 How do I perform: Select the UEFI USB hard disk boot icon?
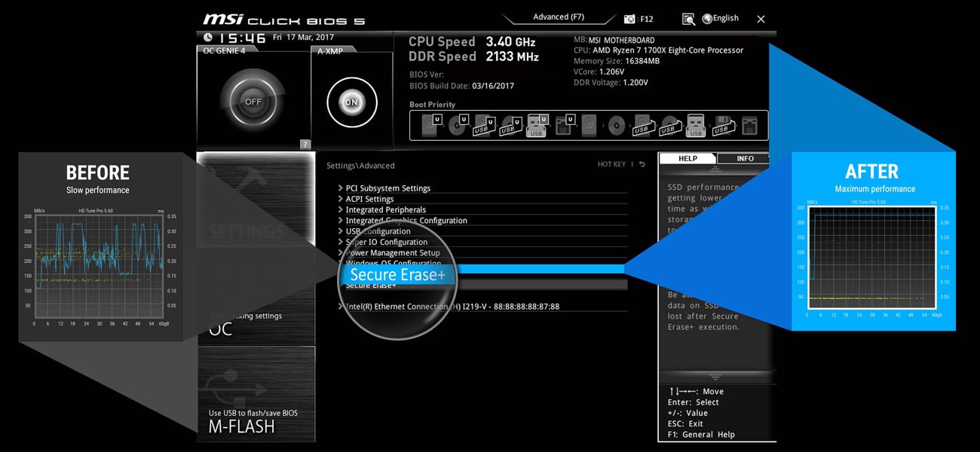click(483, 125)
